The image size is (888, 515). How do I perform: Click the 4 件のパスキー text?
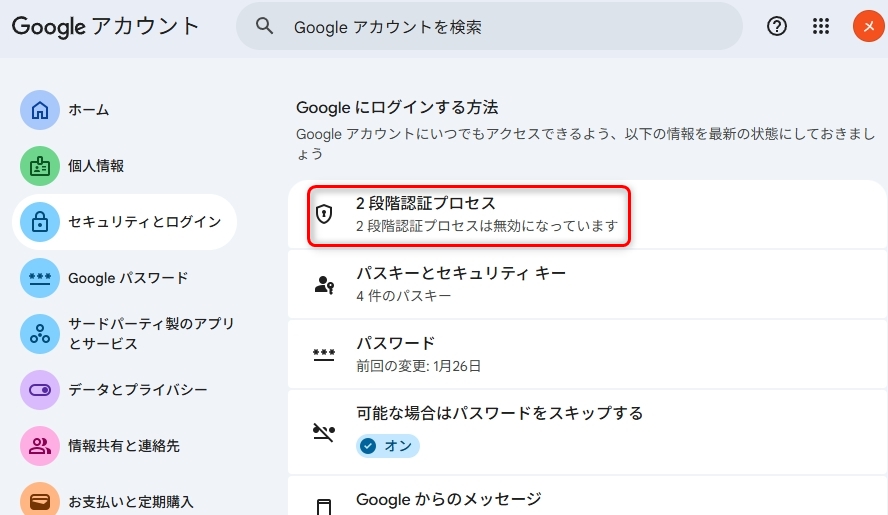tap(403, 296)
